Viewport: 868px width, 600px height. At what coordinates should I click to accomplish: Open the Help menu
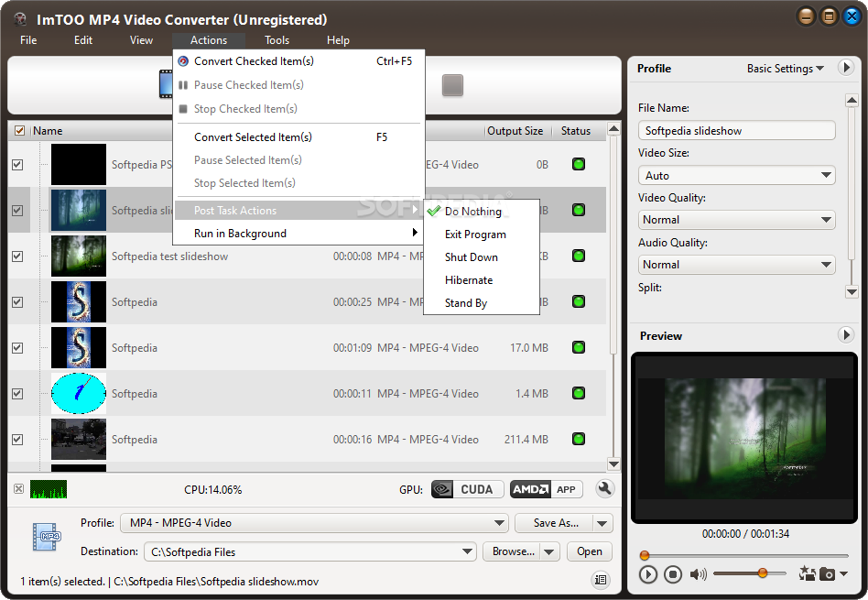pos(338,40)
